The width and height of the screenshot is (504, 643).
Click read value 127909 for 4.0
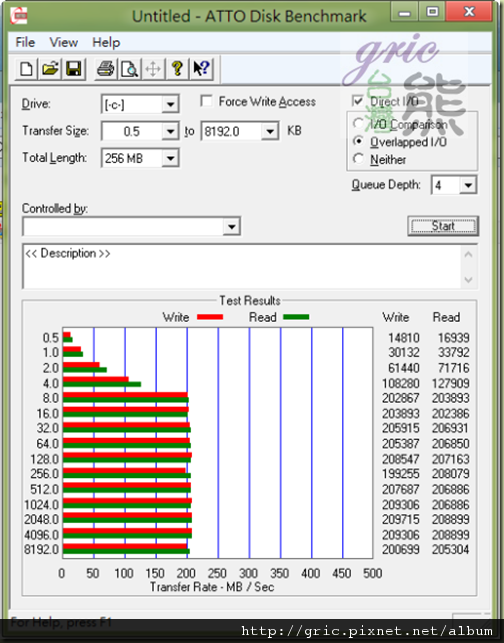(450, 383)
